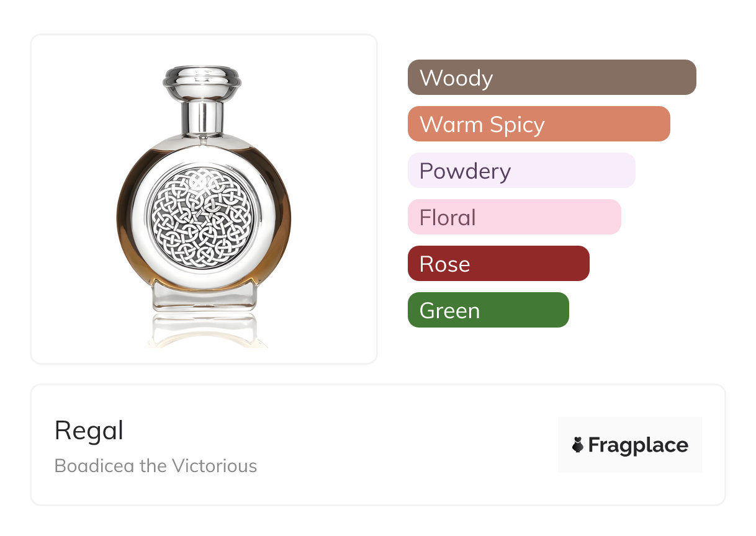
Task: Click the Fragplace perfume bottle logo icon
Action: (x=578, y=445)
